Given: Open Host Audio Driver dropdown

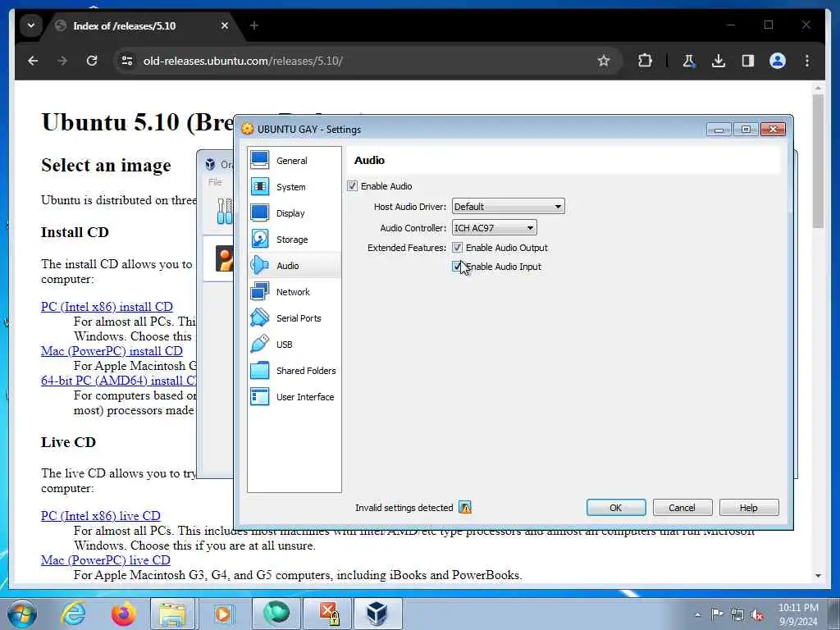Looking at the screenshot, I should click(508, 206).
